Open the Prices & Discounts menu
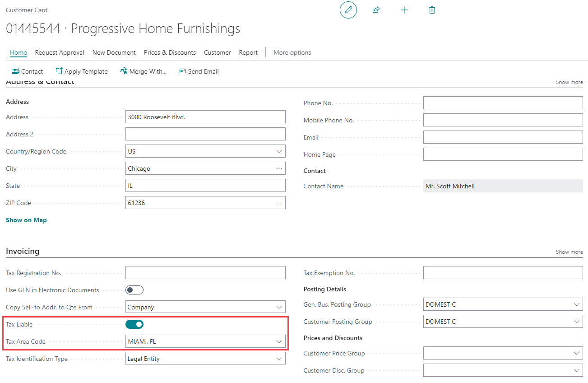The image size is (588, 383). click(x=170, y=52)
